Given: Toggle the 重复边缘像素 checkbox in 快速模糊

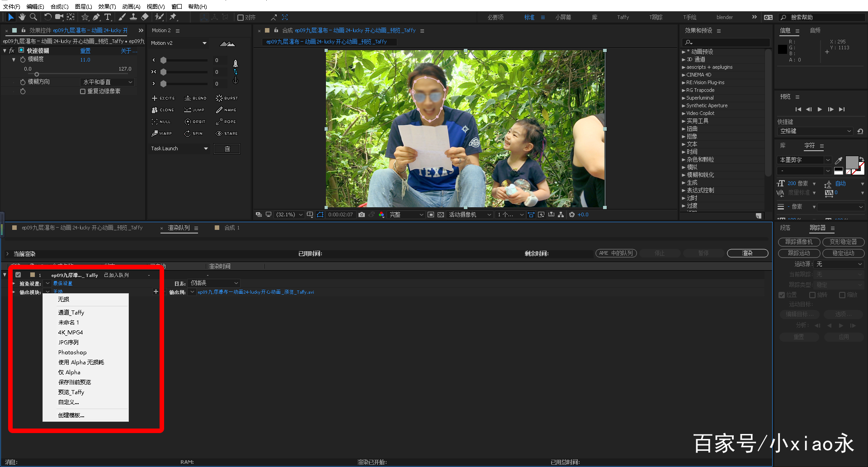Looking at the screenshot, I should pyautogui.click(x=83, y=91).
